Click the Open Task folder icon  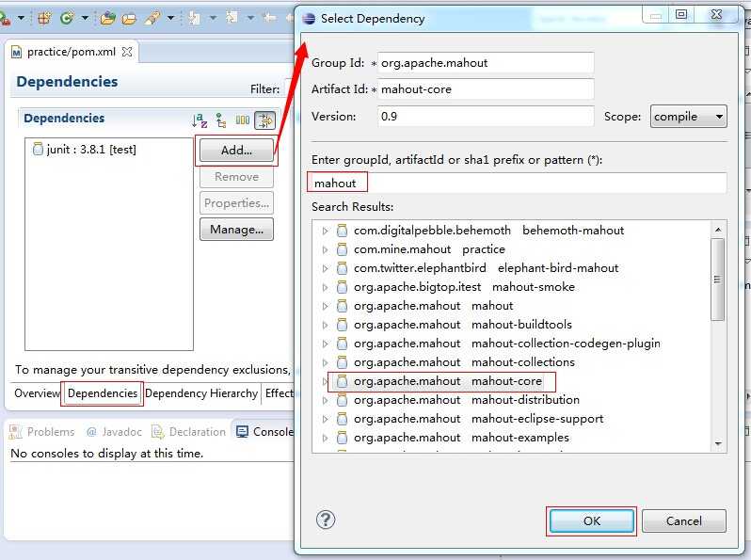tap(129, 18)
